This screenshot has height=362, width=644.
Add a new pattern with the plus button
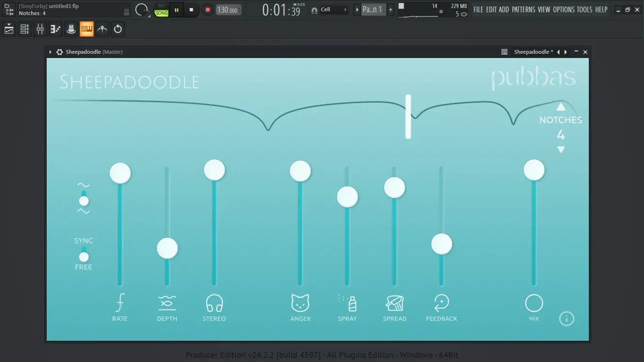pyautogui.click(x=390, y=9)
